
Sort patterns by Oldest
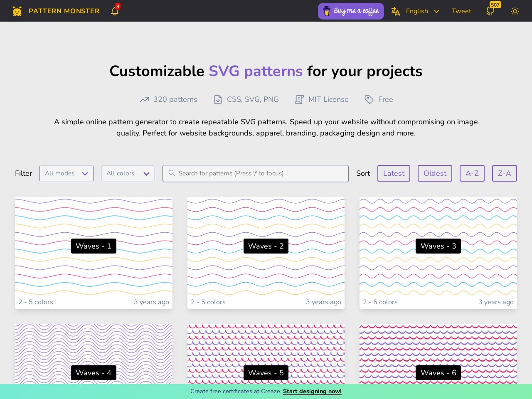click(435, 173)
